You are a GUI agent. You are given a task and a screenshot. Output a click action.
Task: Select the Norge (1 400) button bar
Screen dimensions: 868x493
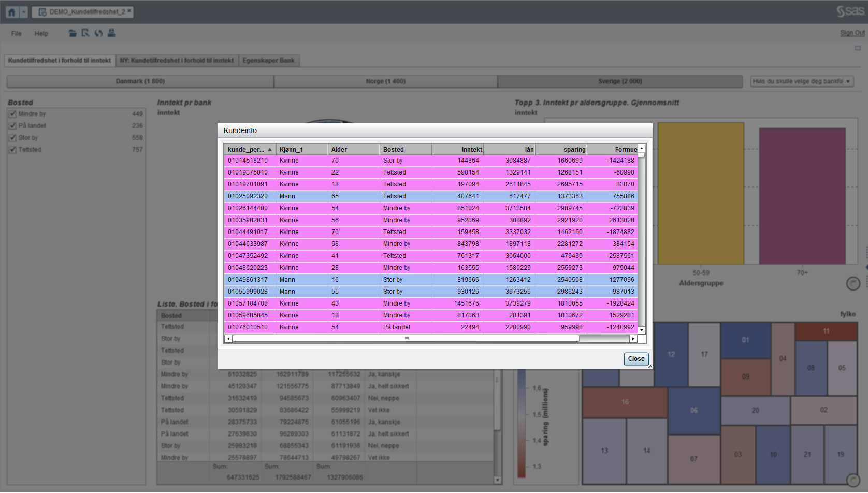pos(386,81)
